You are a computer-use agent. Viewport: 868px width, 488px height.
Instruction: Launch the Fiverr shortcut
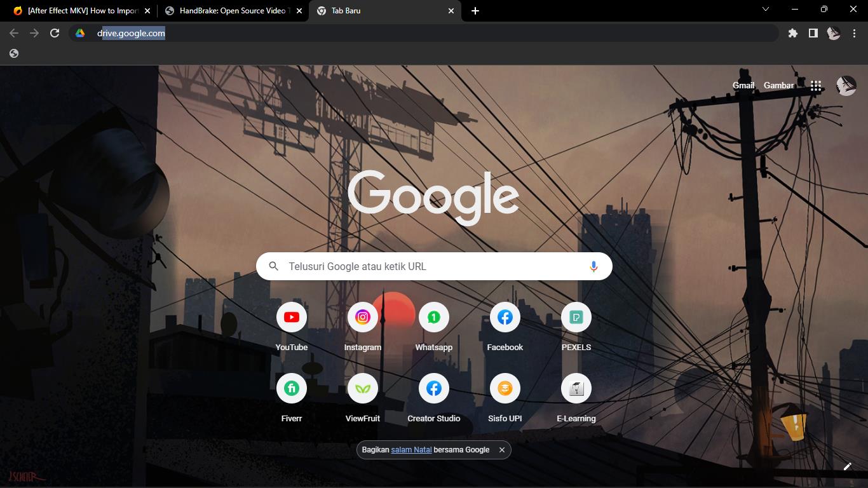292,389
